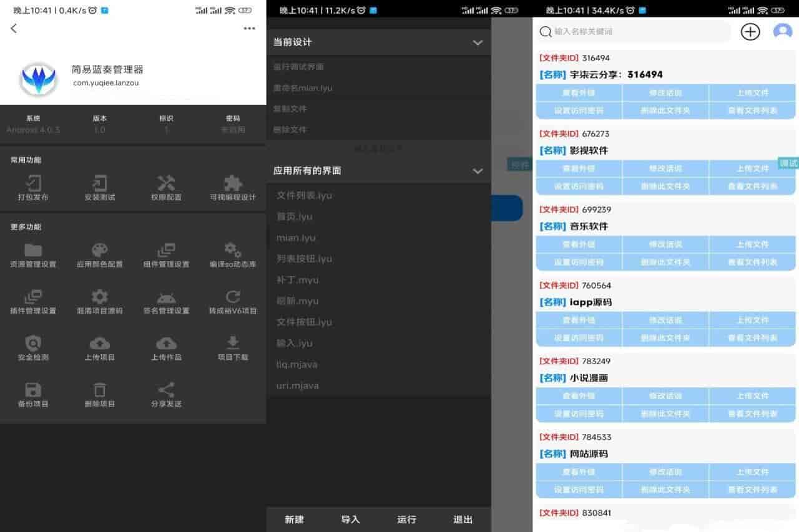Click 查看文件列表 for 音乐软件 folder

coord(752,262)
